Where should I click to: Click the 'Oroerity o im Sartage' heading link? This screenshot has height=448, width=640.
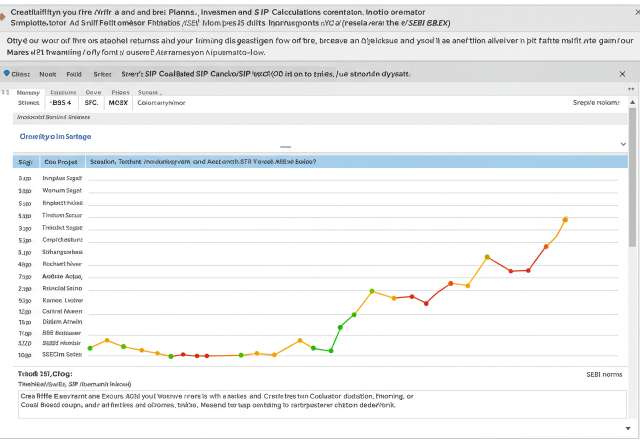click(x=56, y=135)
